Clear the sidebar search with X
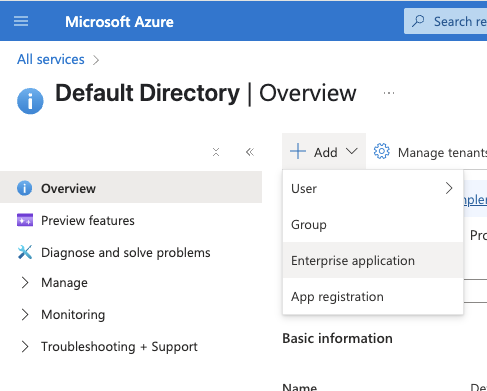 [x=216, y=152]
